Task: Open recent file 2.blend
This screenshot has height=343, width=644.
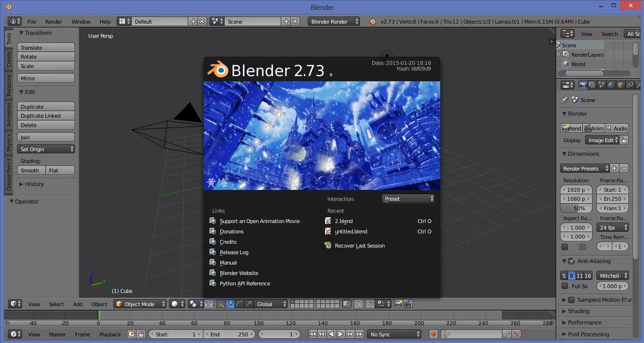Action: pyautogui.click(x=344, y=221)
